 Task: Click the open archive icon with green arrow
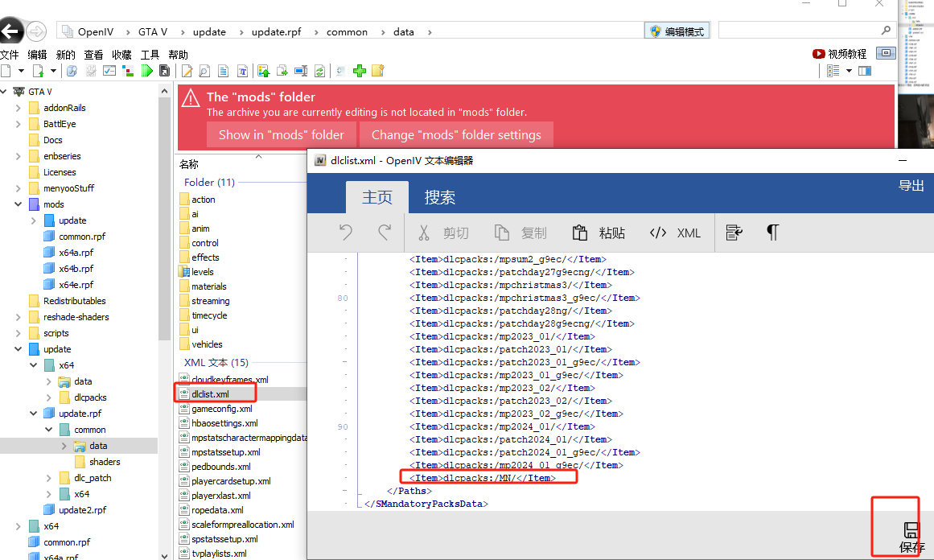click(38, 71)
